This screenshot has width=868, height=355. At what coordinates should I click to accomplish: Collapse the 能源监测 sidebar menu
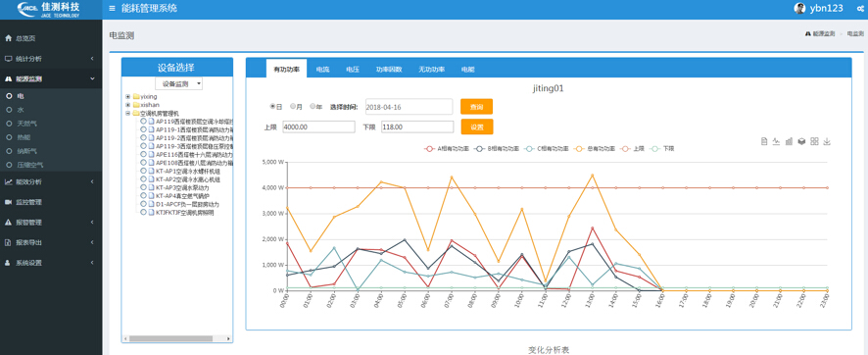click(x=51, y=78)
